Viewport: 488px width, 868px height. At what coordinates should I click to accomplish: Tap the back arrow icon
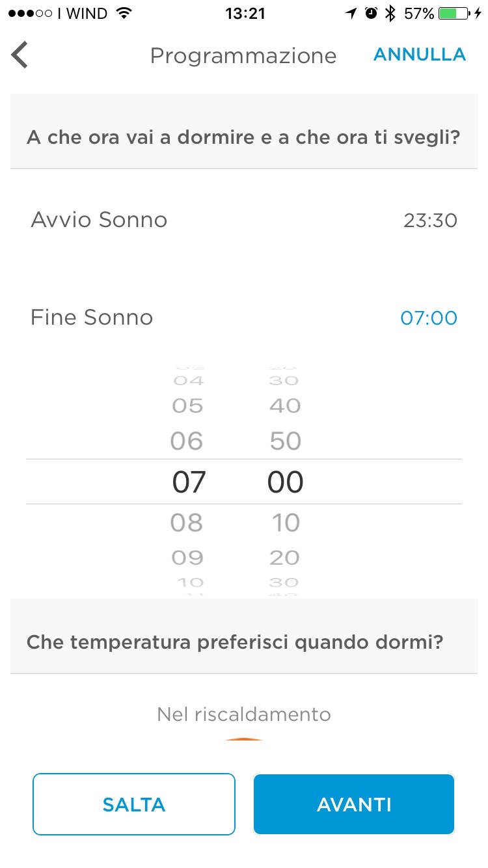20,55
